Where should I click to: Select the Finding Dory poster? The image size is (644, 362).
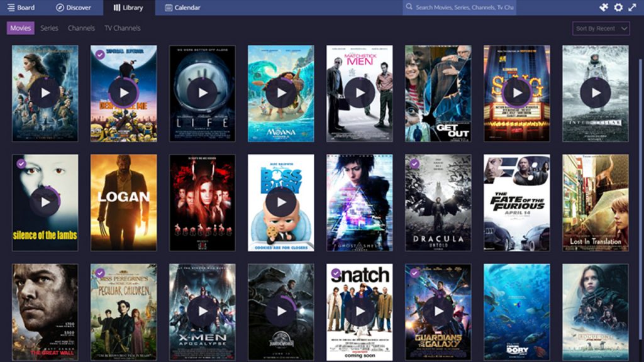517,312
